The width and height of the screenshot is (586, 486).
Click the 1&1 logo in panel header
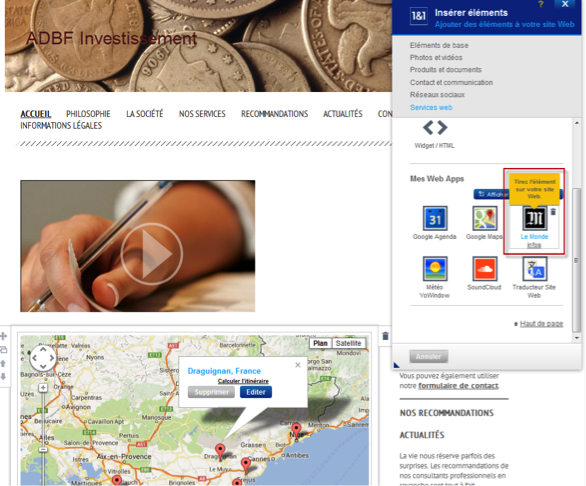pos(419,16)
